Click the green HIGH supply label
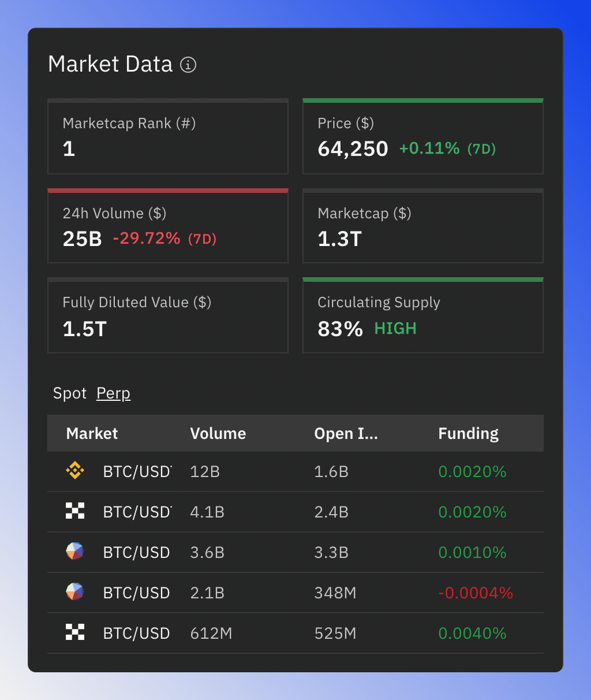591x700 pixels. click(395, 329)
